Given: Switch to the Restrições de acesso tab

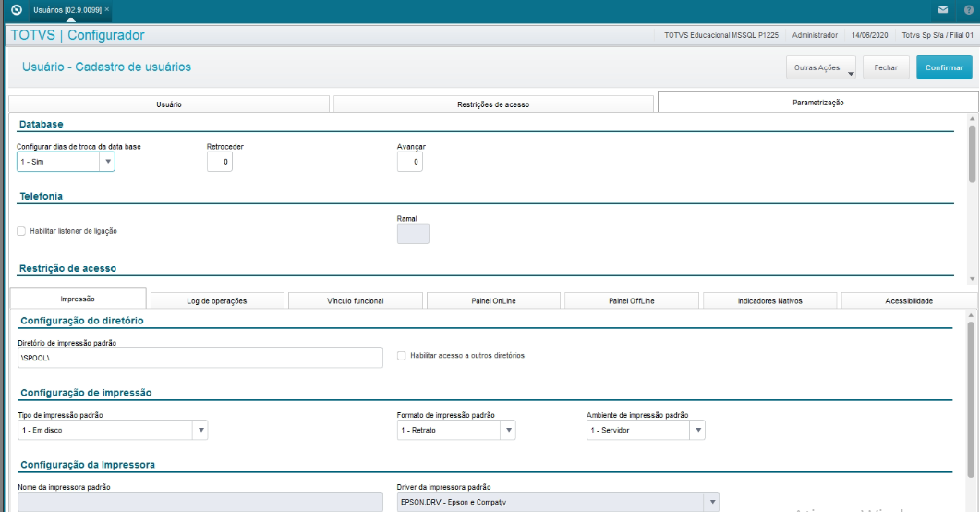Looking at the screenshot, I should click(493, 104).
